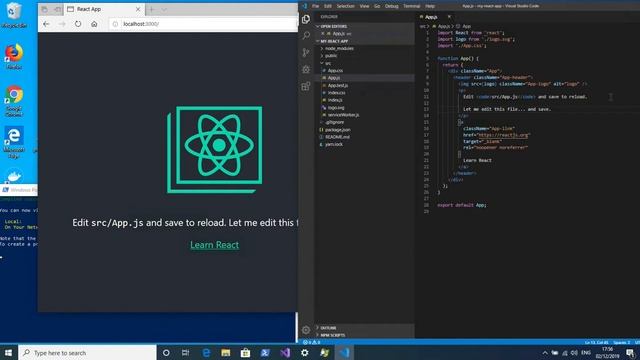Open Edge from the taskbar
Viewport: 640px width, 360px height.
click(206, 353)
